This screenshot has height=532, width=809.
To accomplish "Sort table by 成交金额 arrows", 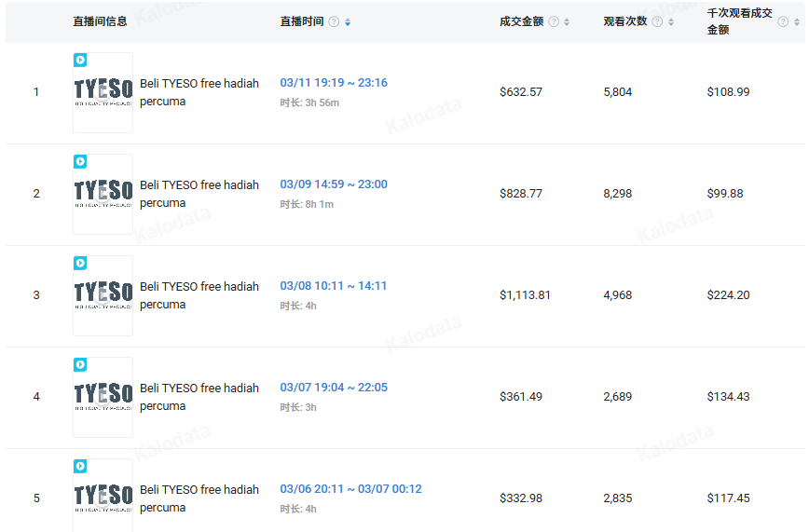I will point(567,22).
